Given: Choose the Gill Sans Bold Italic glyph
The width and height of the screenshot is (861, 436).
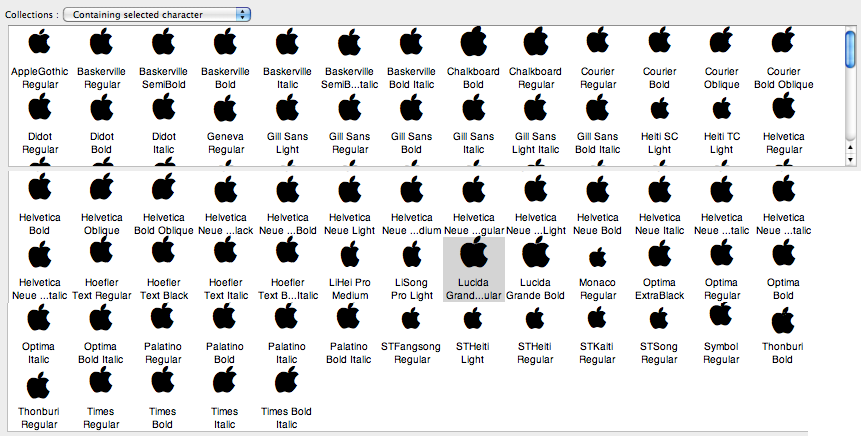Looking at the screenshot, I should click(x=597, y=108).
